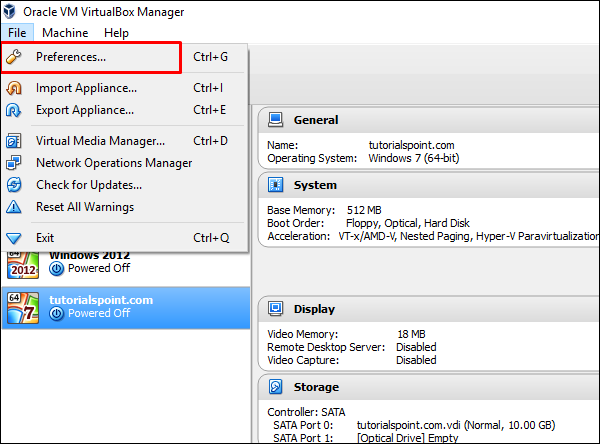
Task: Click the Check for Updates icon
Action: [14, 185]
